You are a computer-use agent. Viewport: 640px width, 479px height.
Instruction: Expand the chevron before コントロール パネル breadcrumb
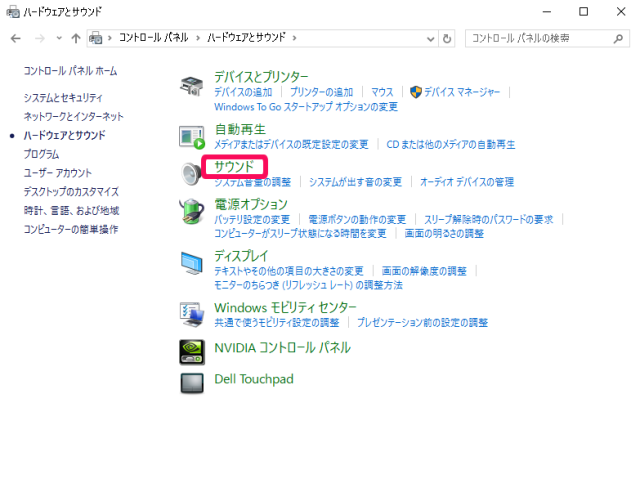click(109, 38)
